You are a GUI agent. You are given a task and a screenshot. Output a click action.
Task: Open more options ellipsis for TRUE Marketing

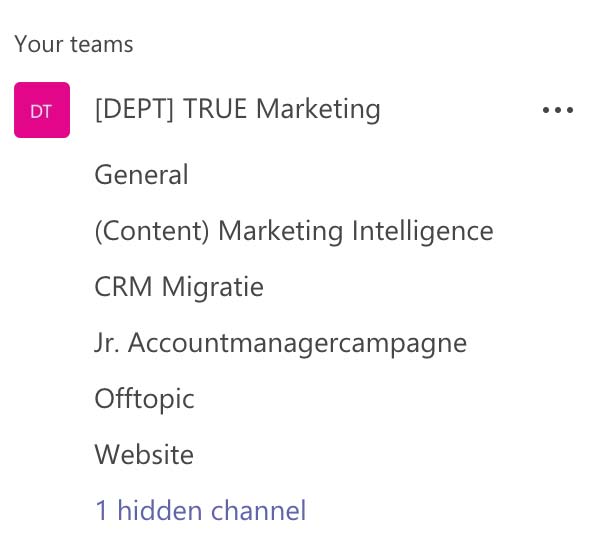(558, 110)
